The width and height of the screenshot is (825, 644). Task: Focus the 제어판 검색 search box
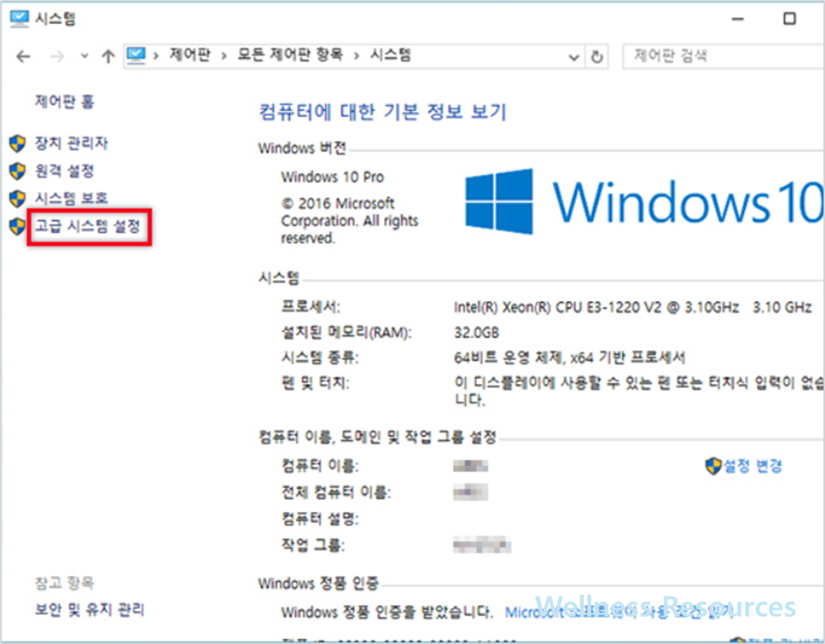tap(724, 56)
